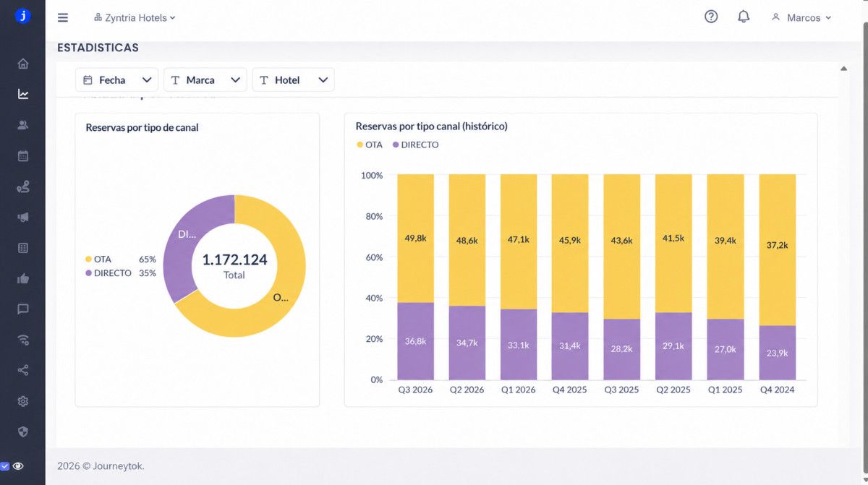This screenshot has height=485, width=868.
Task: Click 'Reservas por tipo canal (histórico)' title
Action: click(431, 126)
